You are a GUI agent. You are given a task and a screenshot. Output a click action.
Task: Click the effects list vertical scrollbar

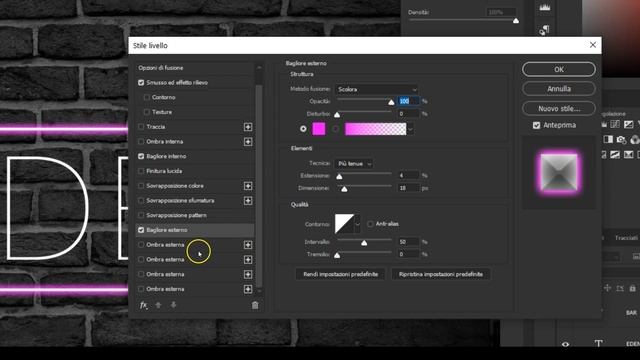coord(259,186)
